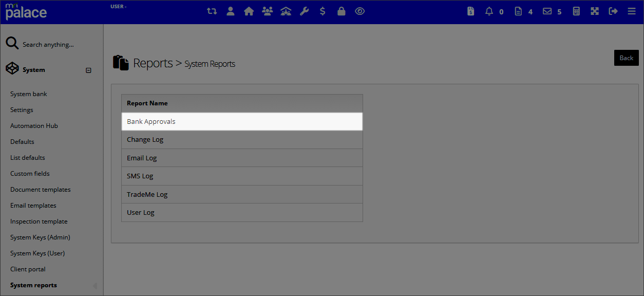Screen dimensions: 644x296
Task: Open Custom fields in the sidebar
Action: (x=30, y=174)
